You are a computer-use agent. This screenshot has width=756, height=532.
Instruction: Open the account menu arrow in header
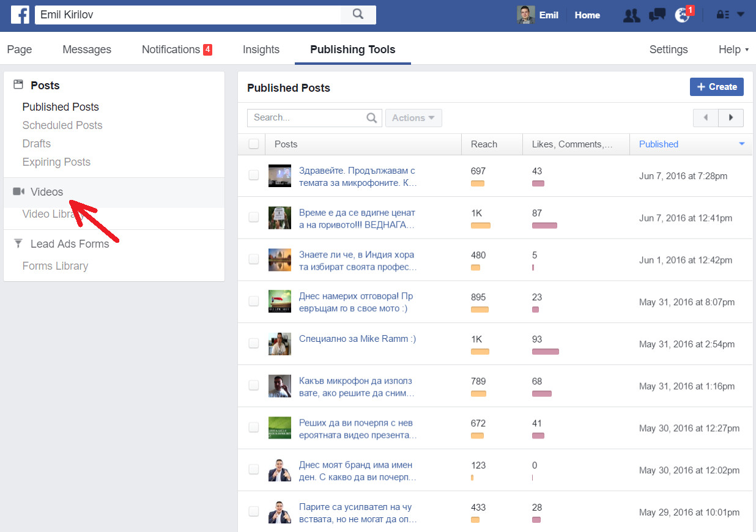point(741,15)
